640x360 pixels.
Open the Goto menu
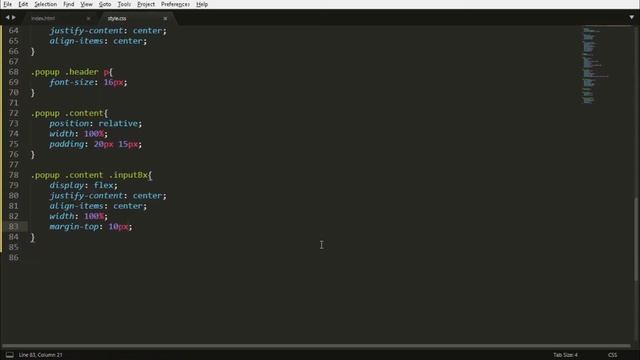coord(105,4)
